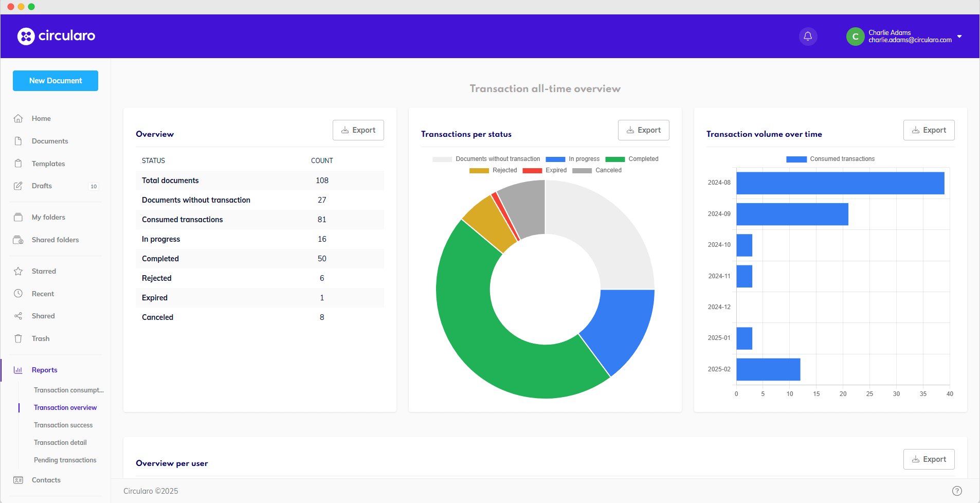Go to Pending transactions report

[65, 460]
